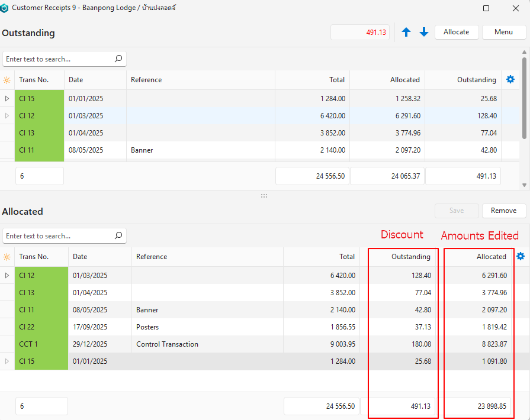Click Allocated search magnifier icon
Viewport: 530px width, 420px height.
118,236
